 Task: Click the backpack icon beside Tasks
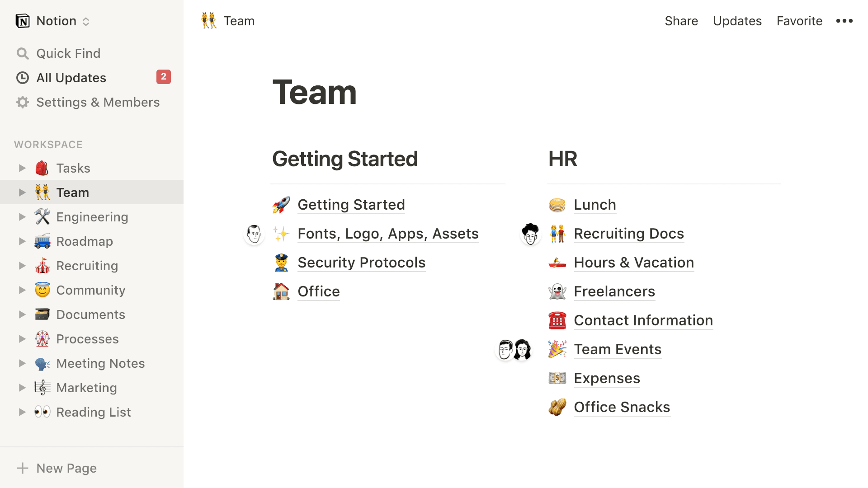point(42,168)
